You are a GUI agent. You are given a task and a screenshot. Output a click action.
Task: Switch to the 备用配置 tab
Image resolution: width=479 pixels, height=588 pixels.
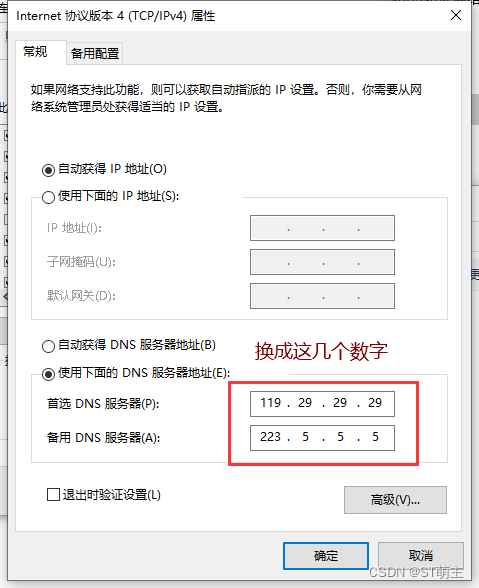pyautogui.click(x=95, y=53)
